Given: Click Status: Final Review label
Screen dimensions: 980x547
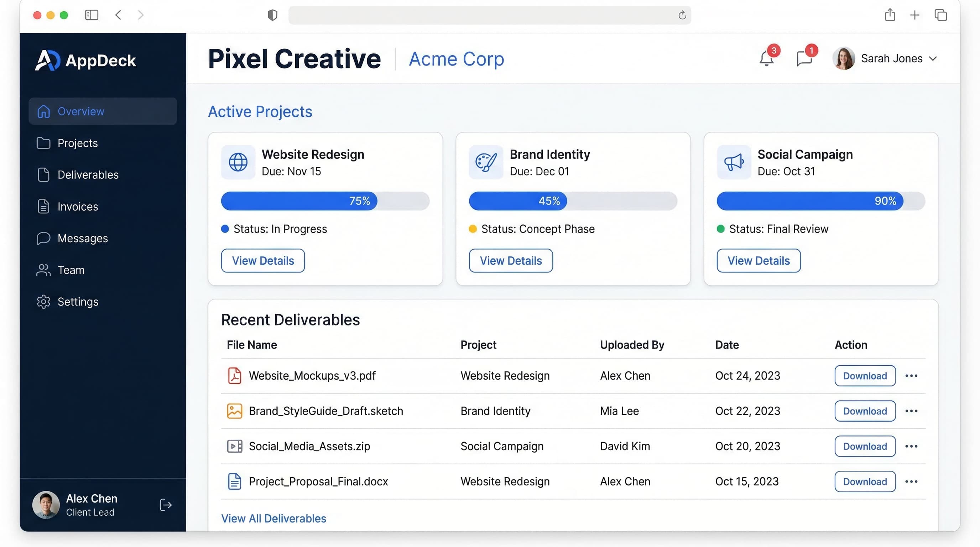Looking at the screenshot, I should (x=778, y=229).
